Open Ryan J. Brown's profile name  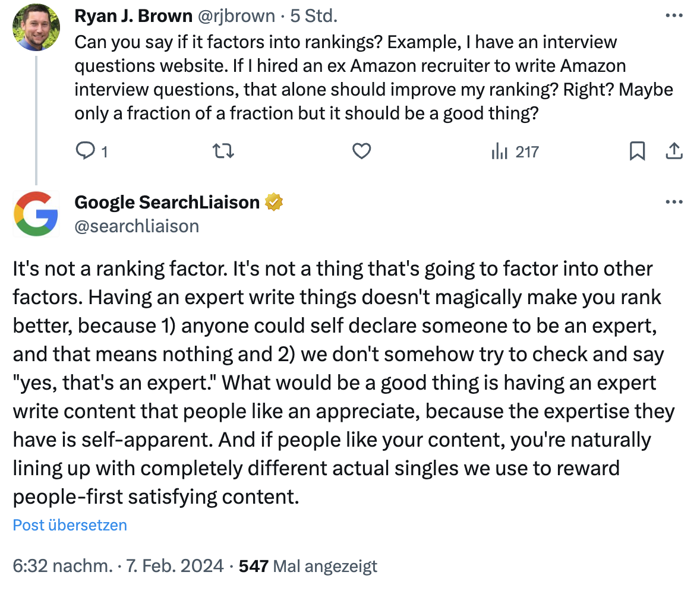pos(133,17)
